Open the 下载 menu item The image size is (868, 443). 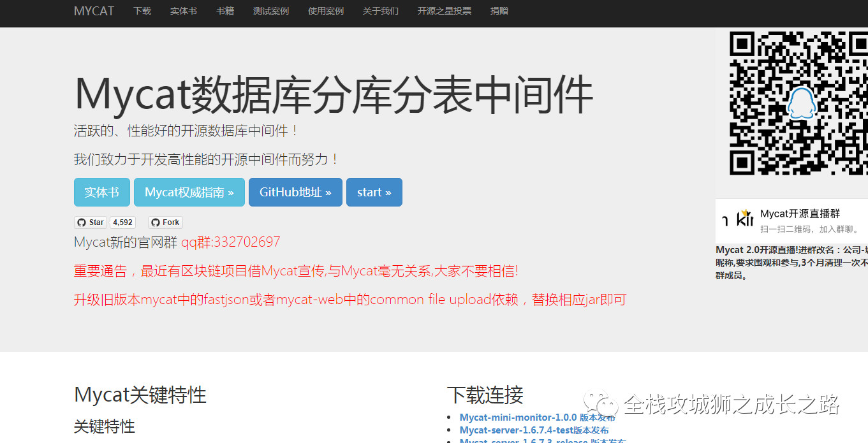pos(142,11)
